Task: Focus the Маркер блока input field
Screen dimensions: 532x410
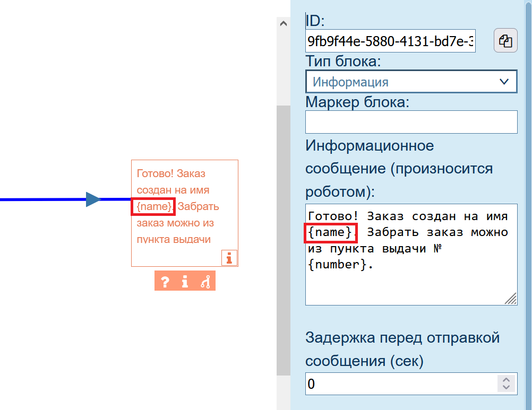Action: coord(411,122)
